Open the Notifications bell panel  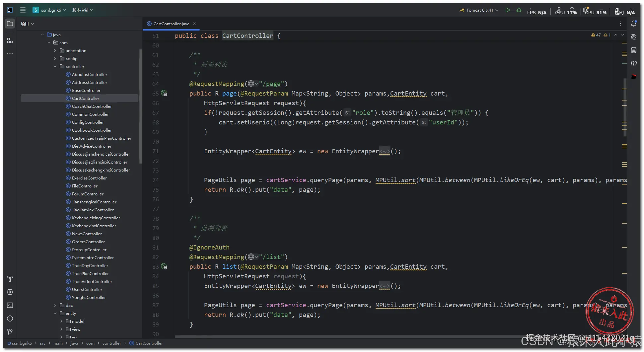634,24
